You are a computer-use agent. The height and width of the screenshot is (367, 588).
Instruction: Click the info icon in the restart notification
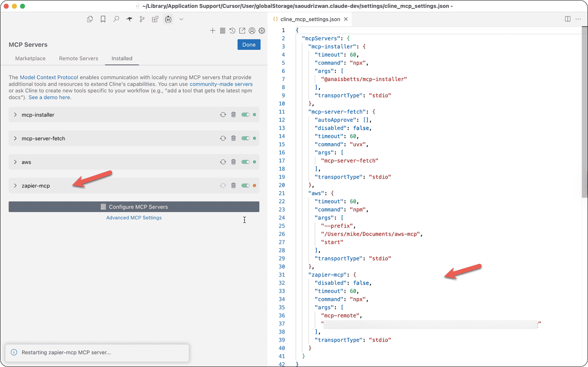(x=14, y=352)
